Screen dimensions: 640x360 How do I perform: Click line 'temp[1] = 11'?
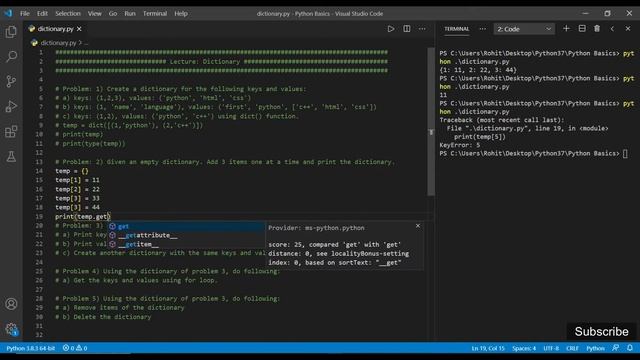coord(77,180)
